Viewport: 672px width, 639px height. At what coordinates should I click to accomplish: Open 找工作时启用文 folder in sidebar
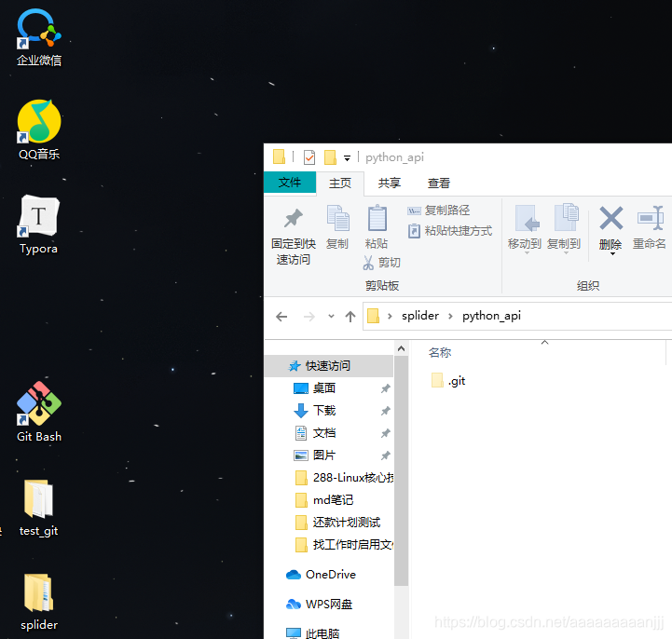click(344, 544)
